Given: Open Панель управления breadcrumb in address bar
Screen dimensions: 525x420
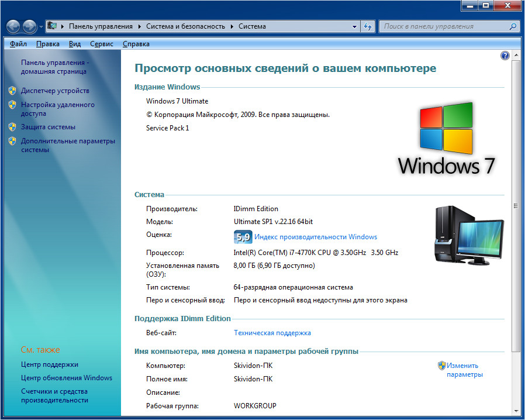Looking at the screenshot, I should point(101,26).
